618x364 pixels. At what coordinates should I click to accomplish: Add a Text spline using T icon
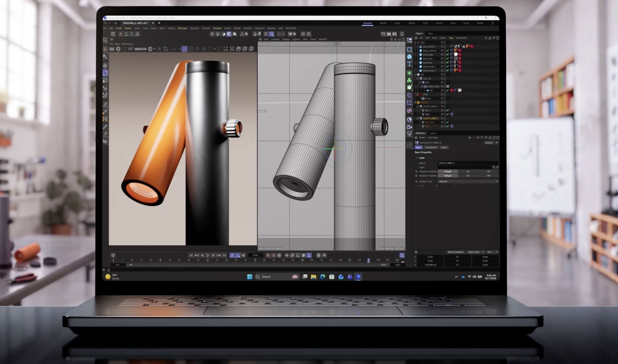pos(409,64)
